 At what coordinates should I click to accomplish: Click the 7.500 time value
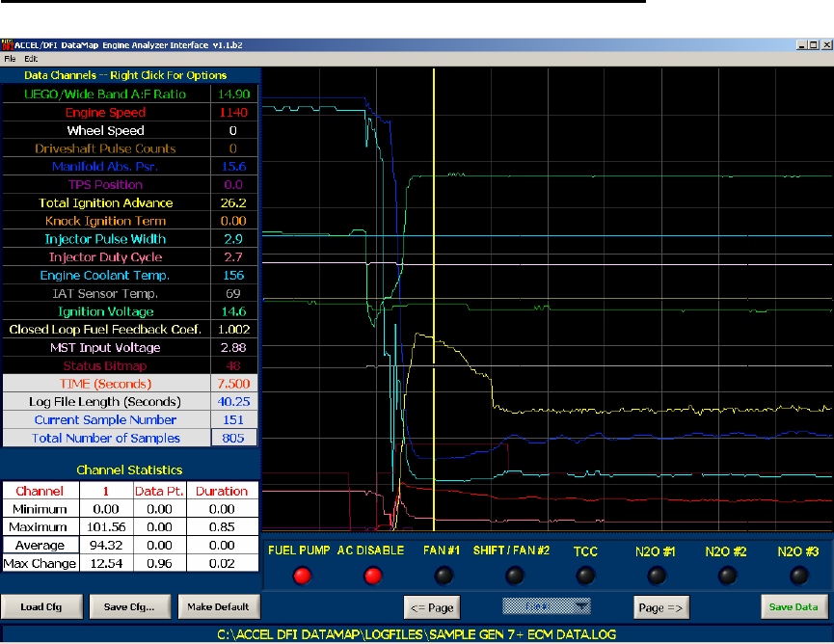pos(234,384)
